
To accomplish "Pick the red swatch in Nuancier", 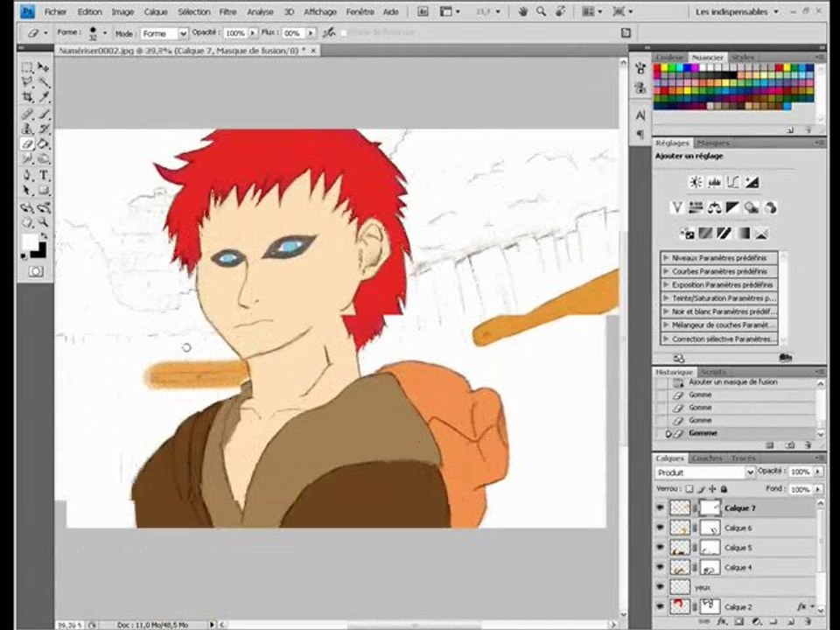I will [657, 68].
